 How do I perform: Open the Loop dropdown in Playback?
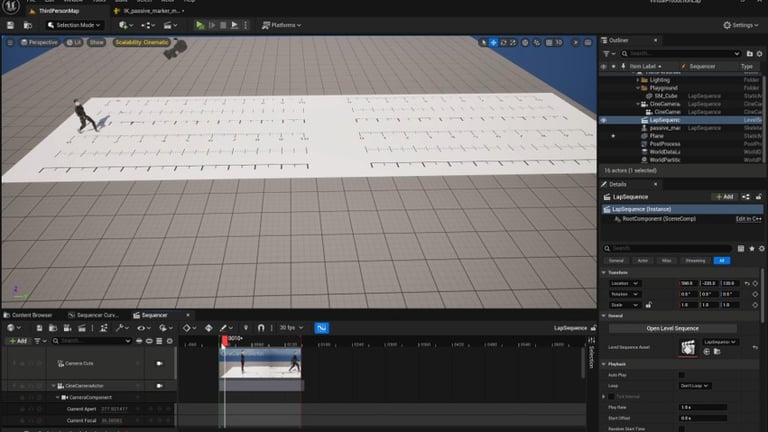(694, 385)
